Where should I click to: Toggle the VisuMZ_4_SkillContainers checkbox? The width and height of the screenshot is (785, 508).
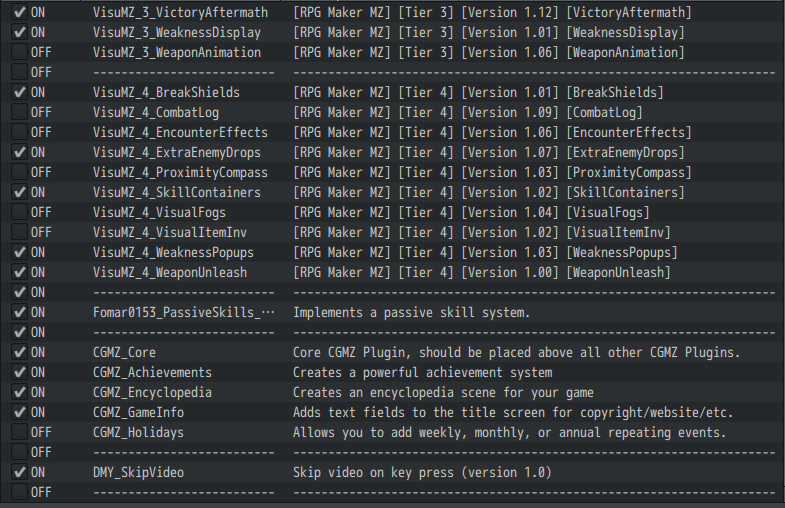point(20,192)
